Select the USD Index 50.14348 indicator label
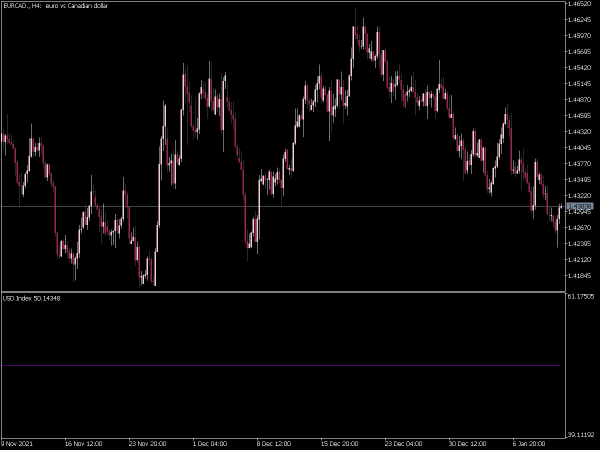The width and height of the screenshot is (600, 450). click(x=31, y=298)
